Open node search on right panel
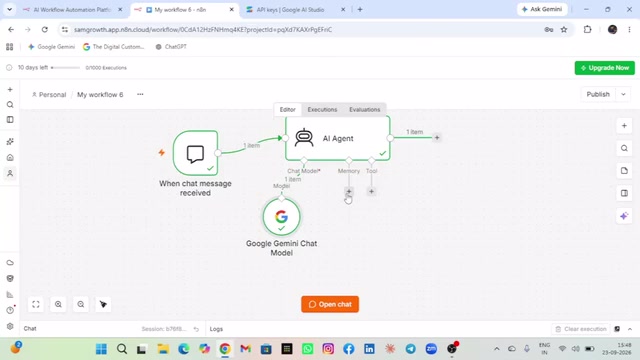This screenshot has width=640, height=360. (x=624, y=148)
